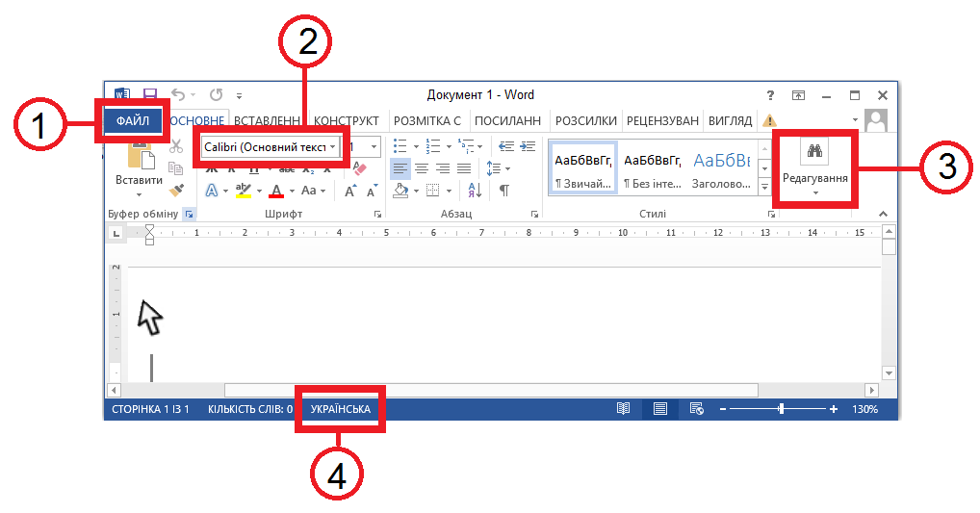Open Word Help question mark

[x=770, y=95]
